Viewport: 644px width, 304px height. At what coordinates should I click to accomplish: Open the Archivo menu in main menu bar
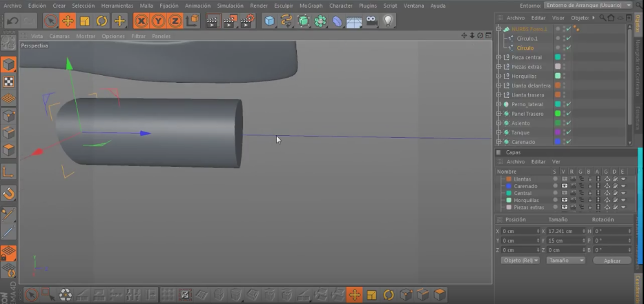coord(12,6)
